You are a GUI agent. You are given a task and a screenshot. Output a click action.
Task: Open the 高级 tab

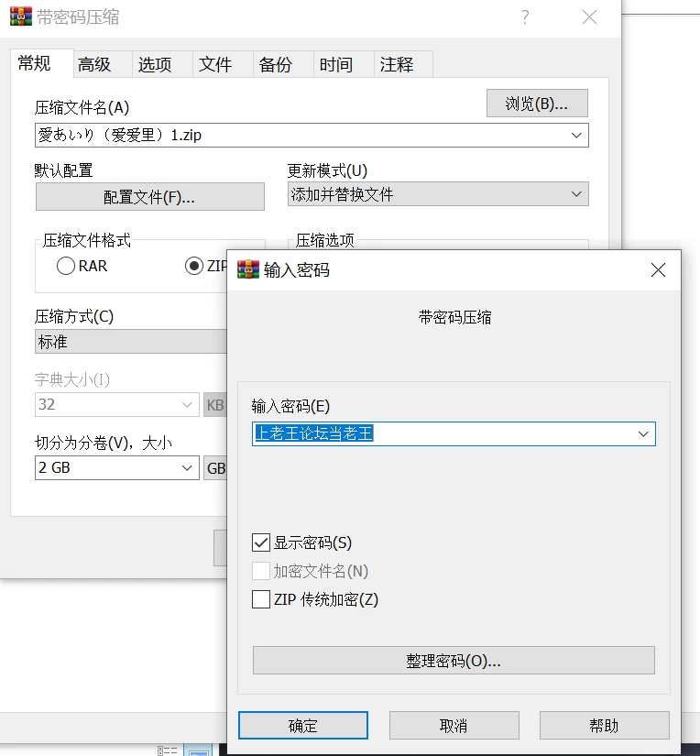click(103, 64)
